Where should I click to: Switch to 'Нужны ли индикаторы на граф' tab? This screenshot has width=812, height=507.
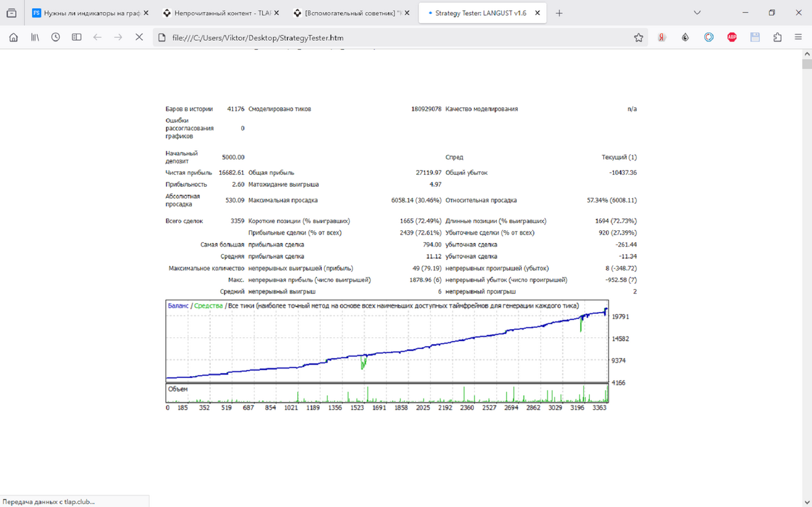point(90,13)
